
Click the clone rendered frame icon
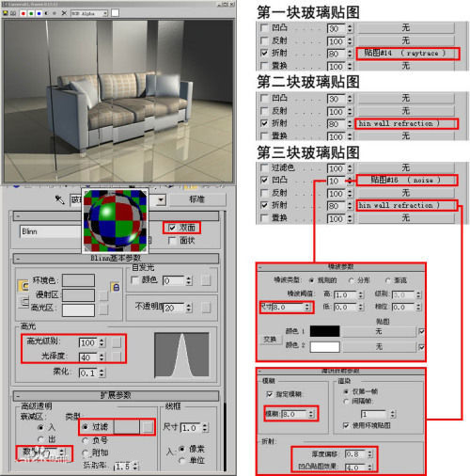pyautogui.click(x=13, y=13)
